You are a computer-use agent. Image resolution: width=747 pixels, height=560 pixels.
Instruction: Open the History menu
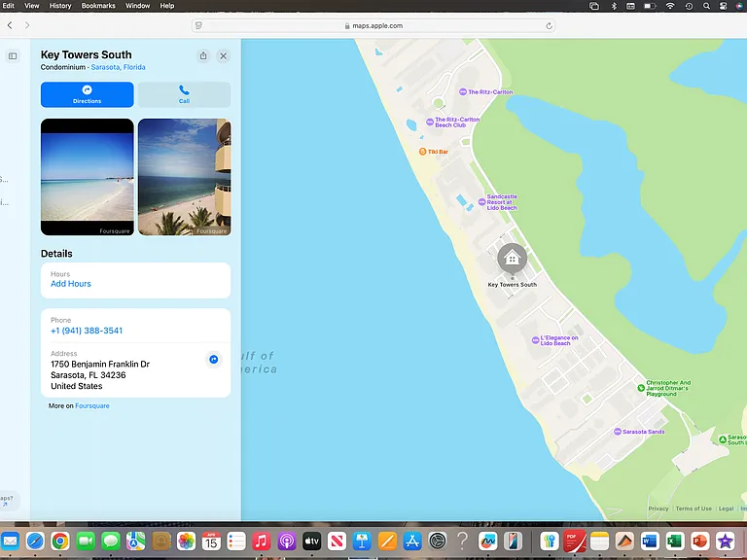60,6
